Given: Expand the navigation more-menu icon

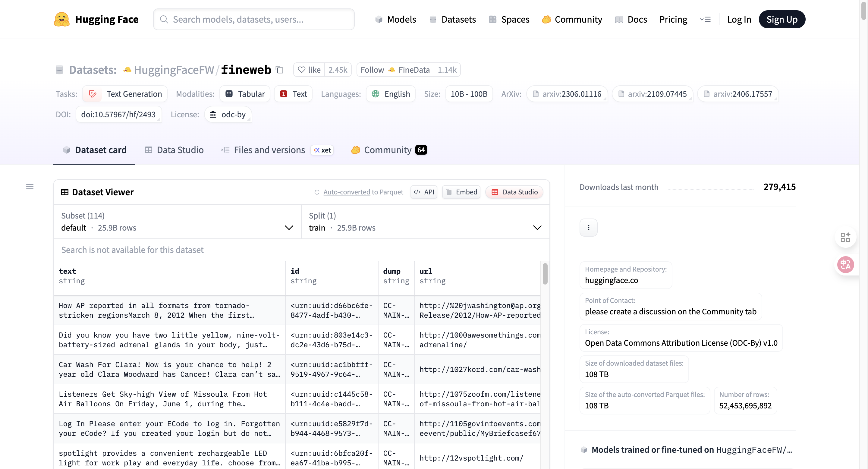Looking at the screenshot, I should pos(705,19).
